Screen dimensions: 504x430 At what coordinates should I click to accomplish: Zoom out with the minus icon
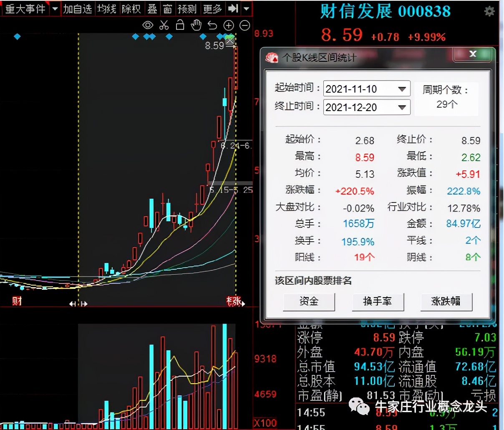244,25
